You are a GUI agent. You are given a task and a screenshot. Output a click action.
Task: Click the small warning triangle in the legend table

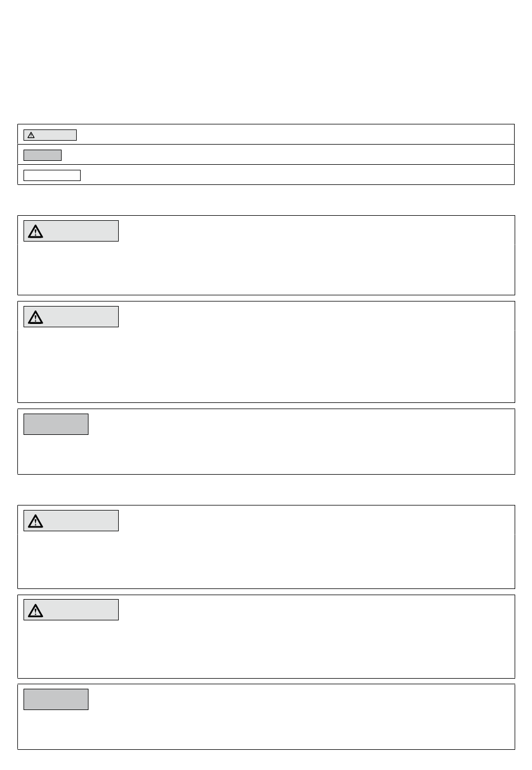pyautogui.click(x=31, y=135)
